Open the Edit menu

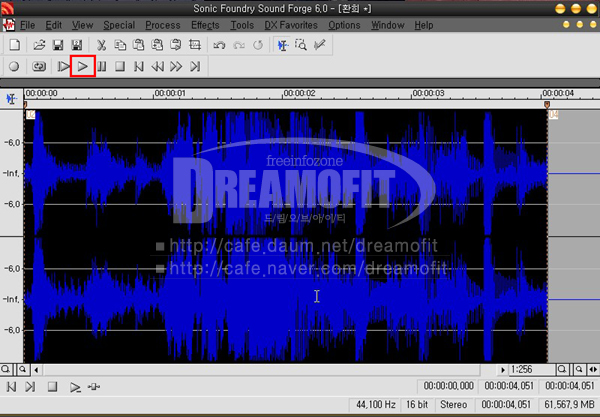54,25
